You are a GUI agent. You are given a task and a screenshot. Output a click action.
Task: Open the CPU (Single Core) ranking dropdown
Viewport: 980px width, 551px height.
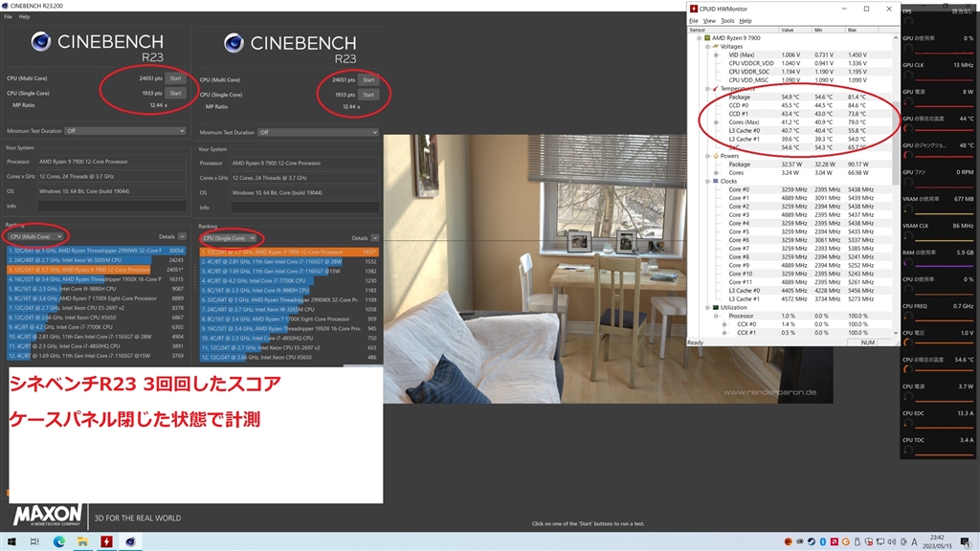(229, 238)
